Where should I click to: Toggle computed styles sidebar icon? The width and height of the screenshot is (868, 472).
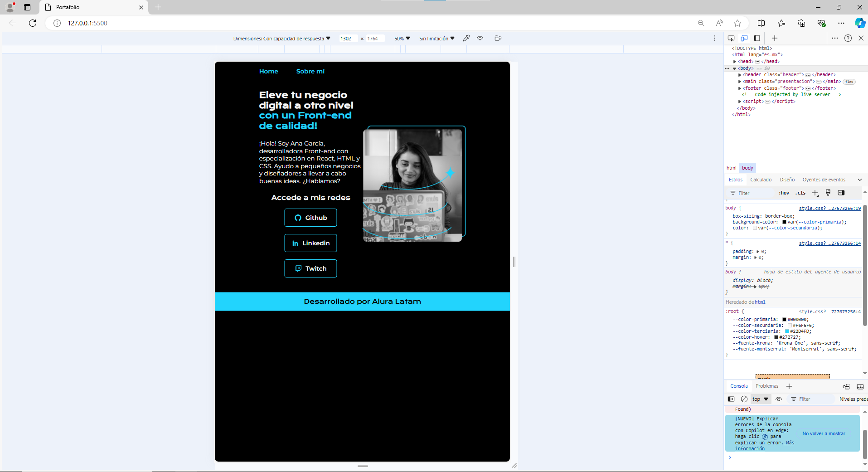[841, 193]
